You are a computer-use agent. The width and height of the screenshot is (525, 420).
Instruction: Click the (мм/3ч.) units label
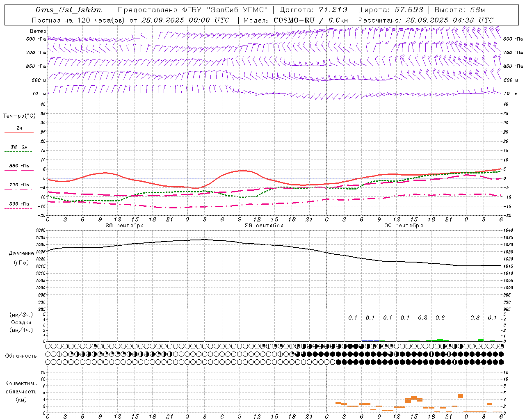[x=21, y=315]
